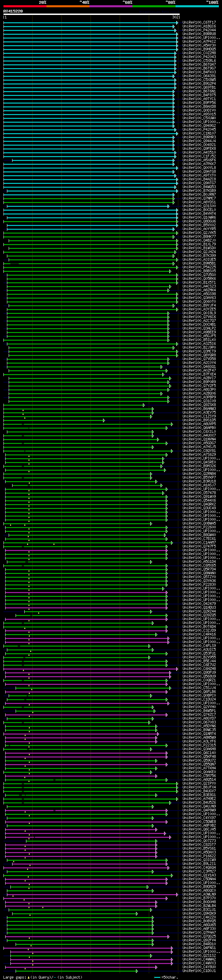Open hit UniRef100_B9RRU8

[x=199, y=34]
